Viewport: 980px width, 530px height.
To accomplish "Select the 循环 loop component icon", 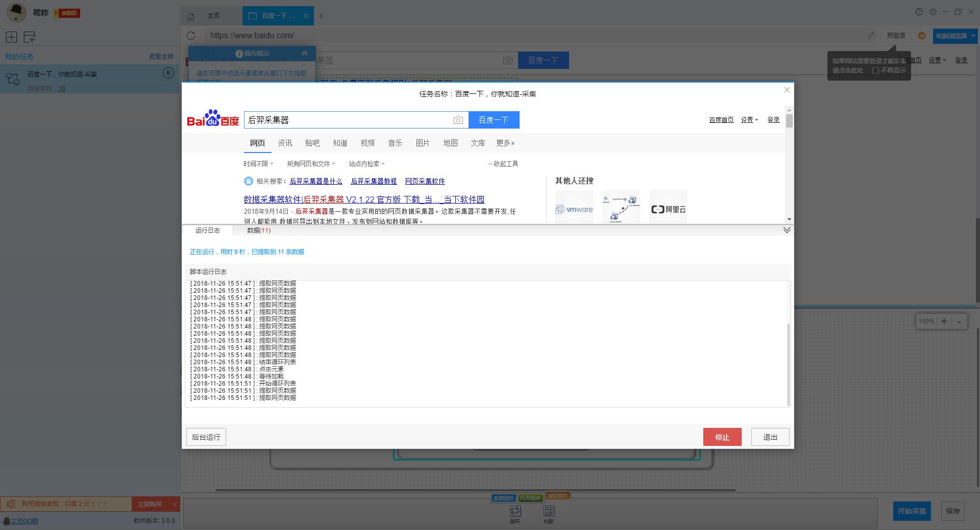I will click(x=515, y=511).
